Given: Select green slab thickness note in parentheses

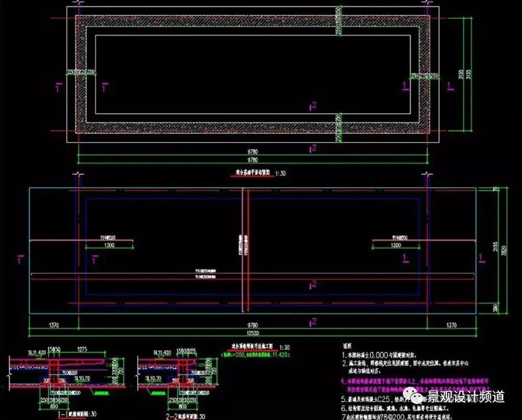Looking at the screenshot, I should coord(253,356).
